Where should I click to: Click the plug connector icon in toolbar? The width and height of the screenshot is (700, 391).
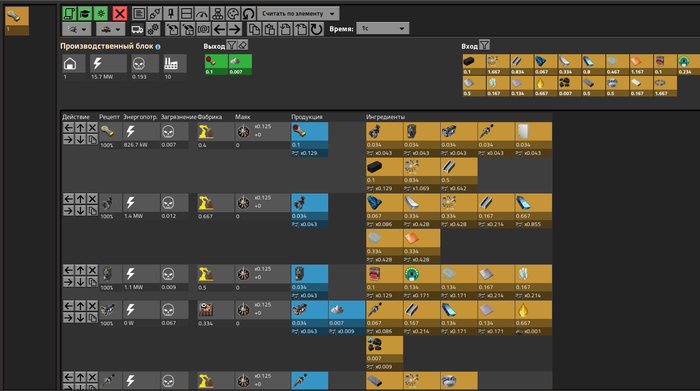pyautogui.click(x=154, y=13)
